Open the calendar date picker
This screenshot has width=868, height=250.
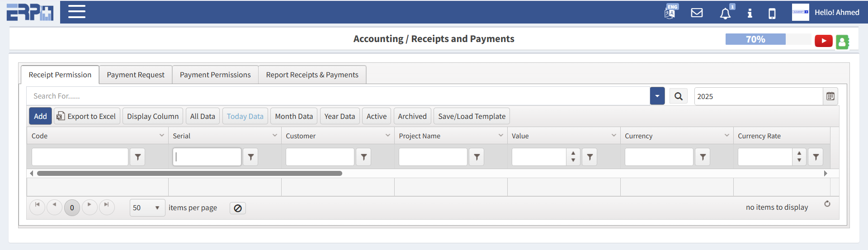pyautogui.click(x=830, y=96)
